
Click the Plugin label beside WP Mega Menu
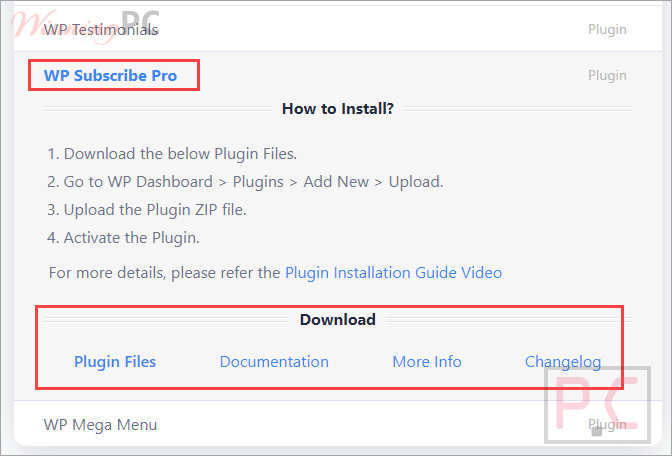point(607,425)
